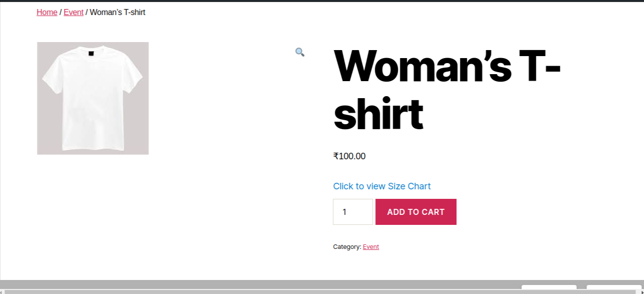Image resolution: width=644 pixels, height=294 pixels.
Task: Open the Click to view Size Chart link
Action: [382, 186]
